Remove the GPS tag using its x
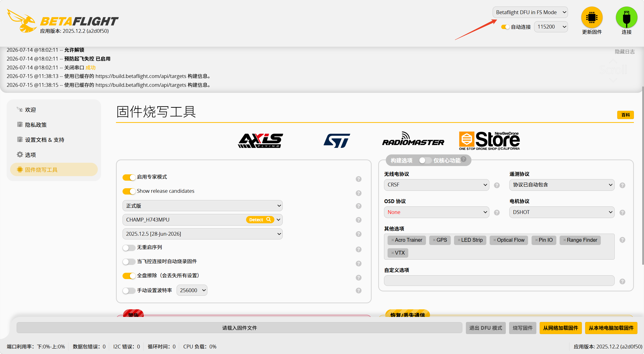The height and width of the screenshot is (354, 644). (434, 240)
